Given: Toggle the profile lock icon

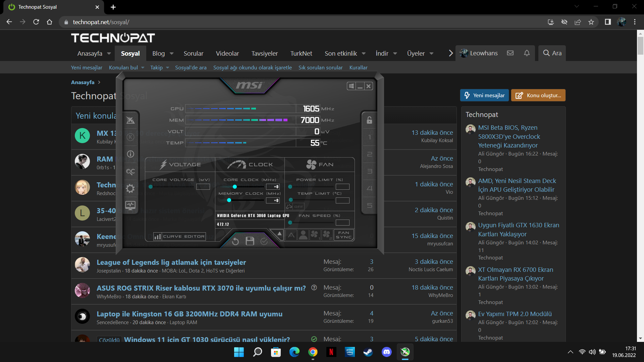Looking at the screenshot, I should [369, 120].
